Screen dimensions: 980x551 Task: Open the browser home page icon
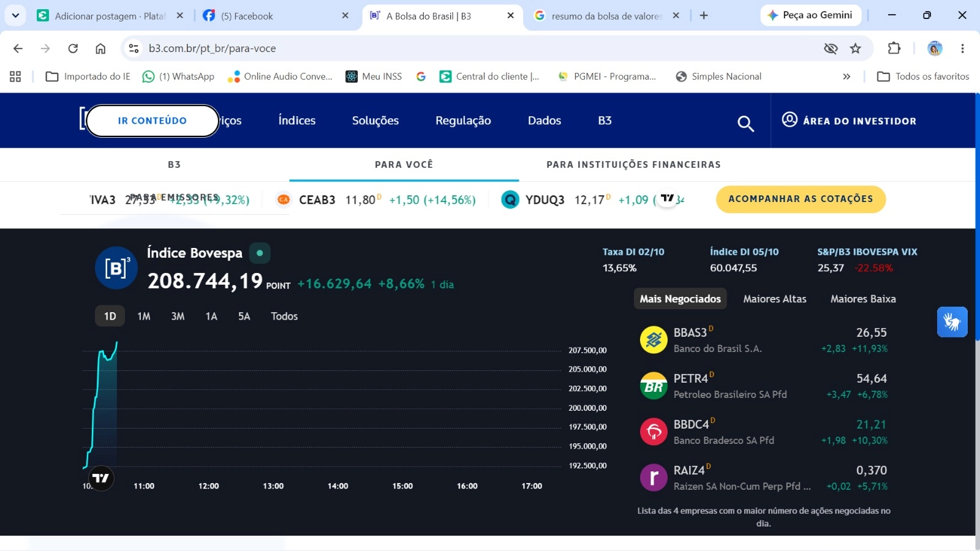(x=100, y=48)
